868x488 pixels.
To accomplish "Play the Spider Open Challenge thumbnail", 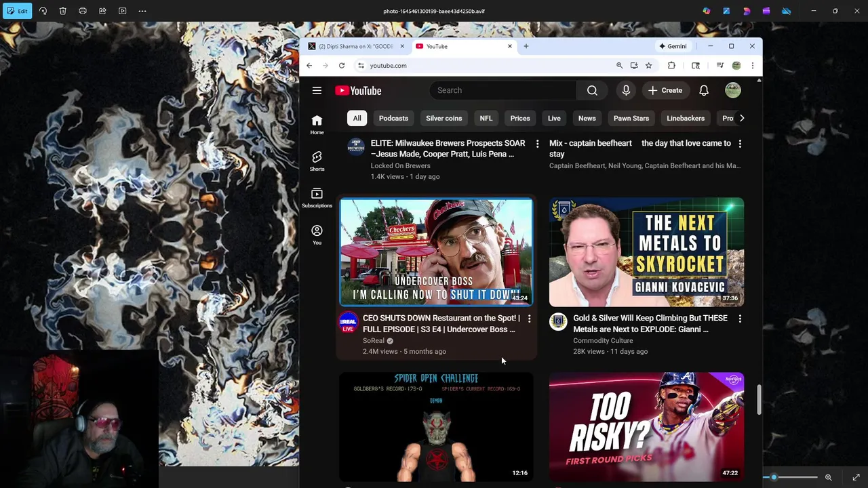I will (436, 427).
